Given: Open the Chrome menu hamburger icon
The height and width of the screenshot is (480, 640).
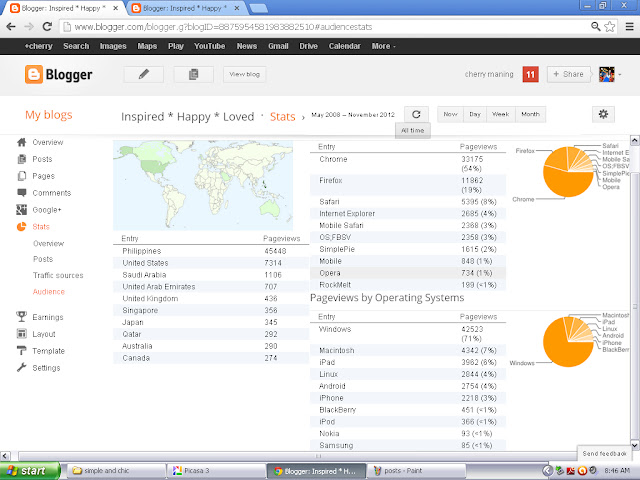Looking at the screenshot, I should coord(630,27).
